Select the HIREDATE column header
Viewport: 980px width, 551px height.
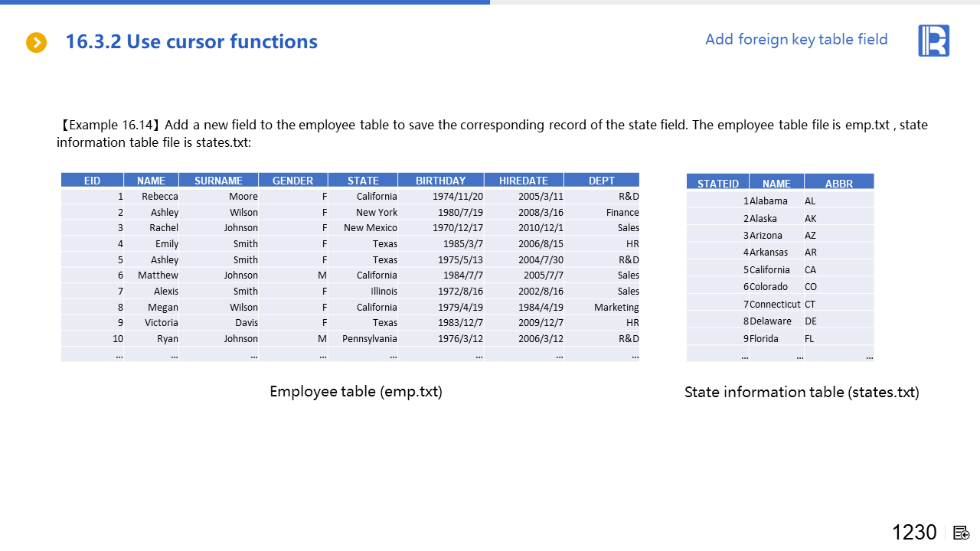click(x=524, y=181)
